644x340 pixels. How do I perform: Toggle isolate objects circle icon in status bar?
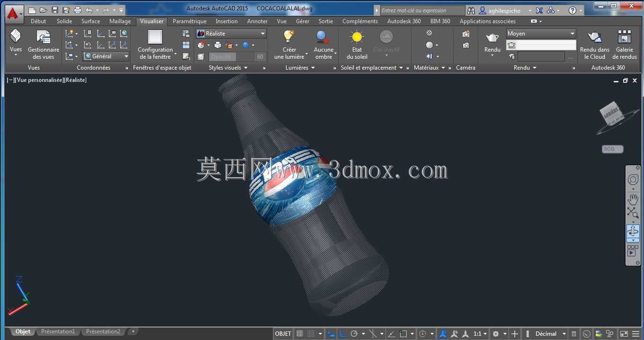coord(587,334)
